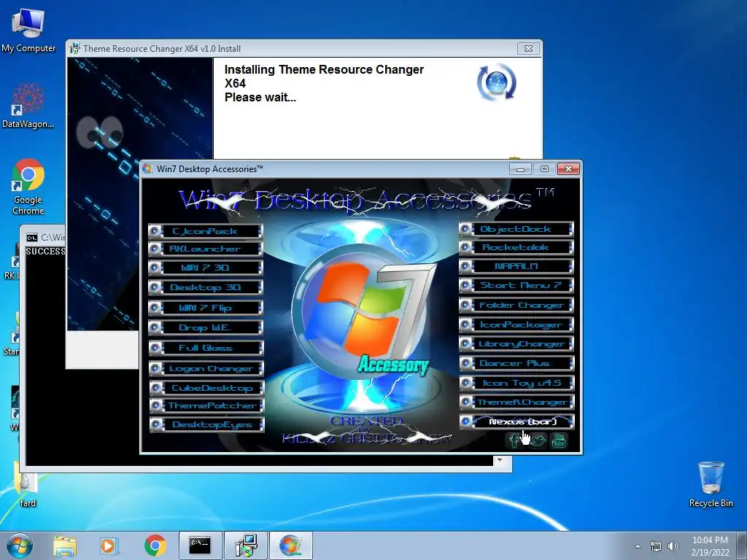Click the LibraryChanger button
The height and width of the screenshot is (560, 747).
(x=516, y=344)
